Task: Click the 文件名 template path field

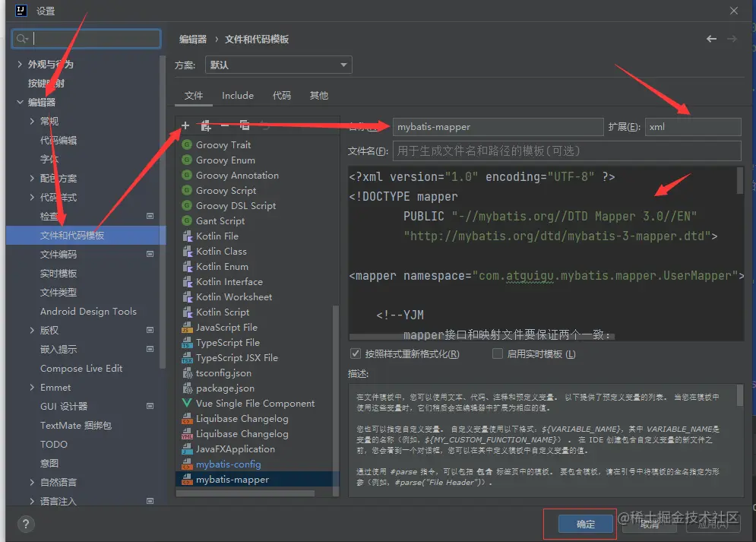Action: [567, 151]
